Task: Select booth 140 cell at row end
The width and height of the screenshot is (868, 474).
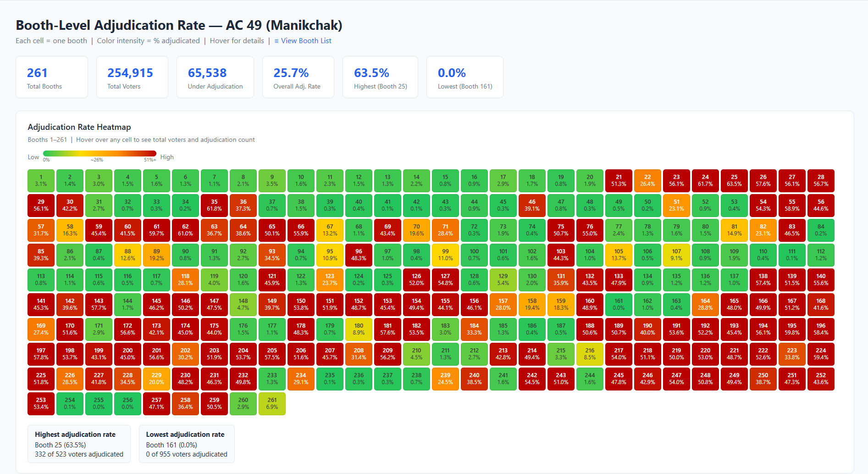Action: tap(821, 279)
